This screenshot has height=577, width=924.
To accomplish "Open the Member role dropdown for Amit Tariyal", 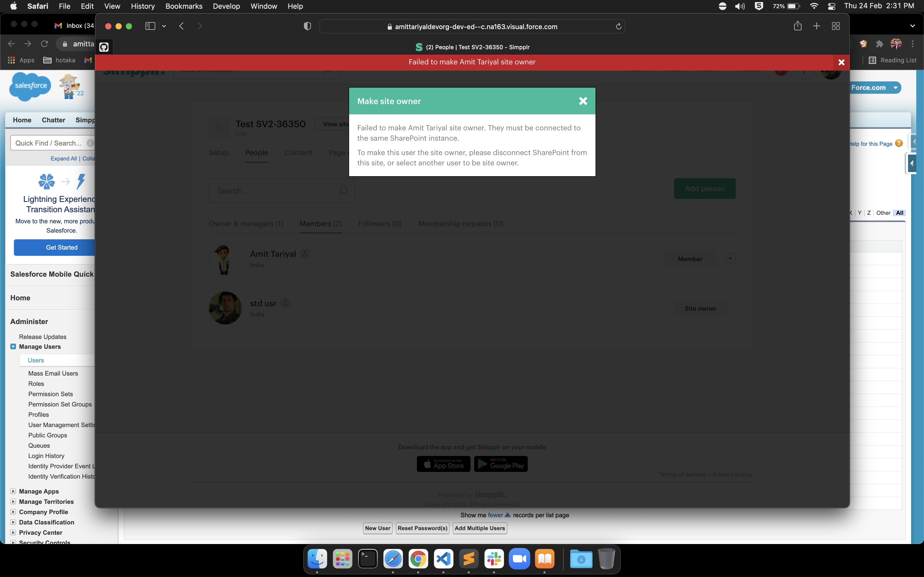I will pyautogui.click(x=730, y=258).
